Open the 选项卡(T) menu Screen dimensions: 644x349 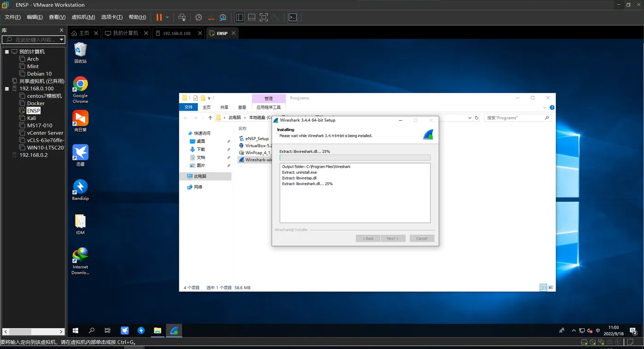click(112, 17)
